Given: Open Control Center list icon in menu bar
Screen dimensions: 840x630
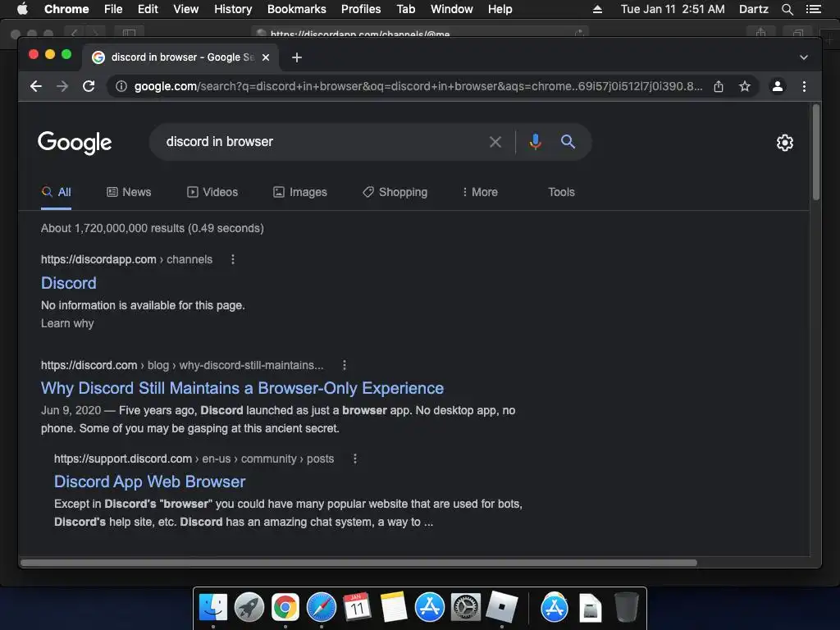Looking at the screenshot, I should tap(813, 9).
